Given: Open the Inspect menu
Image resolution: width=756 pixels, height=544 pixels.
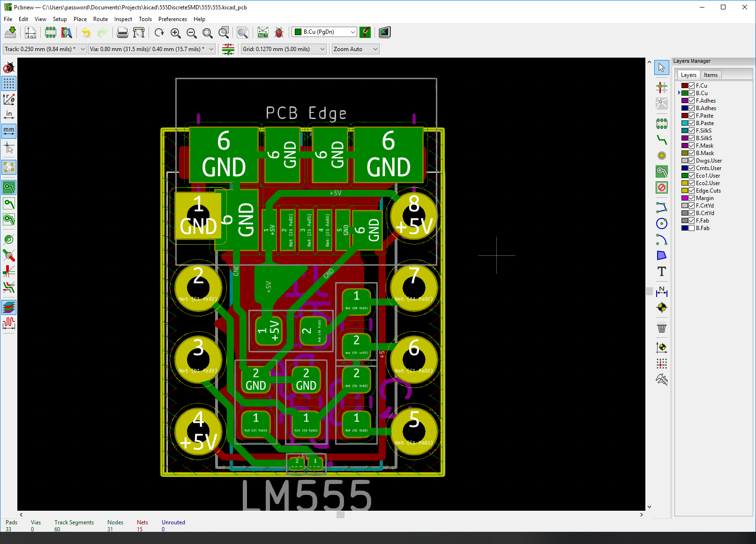Looking at the screenshot, I should 123,19.
